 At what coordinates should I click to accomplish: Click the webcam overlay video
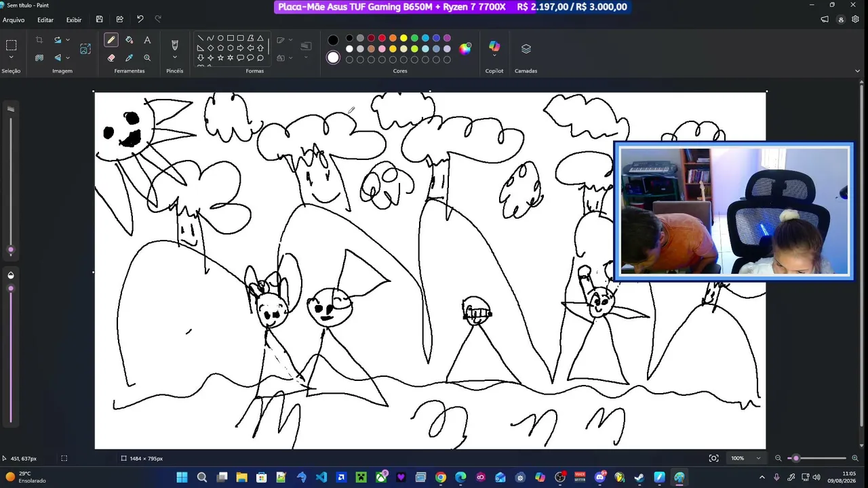tap(734, 211)
